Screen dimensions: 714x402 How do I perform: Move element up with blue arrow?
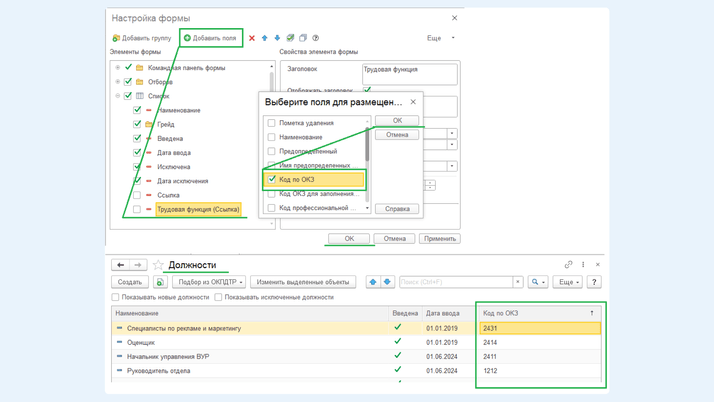point(265,38)
